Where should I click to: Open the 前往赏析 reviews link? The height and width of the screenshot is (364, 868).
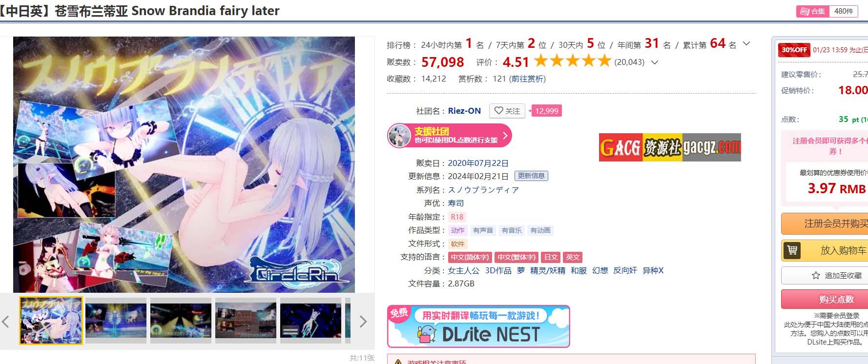527,79
